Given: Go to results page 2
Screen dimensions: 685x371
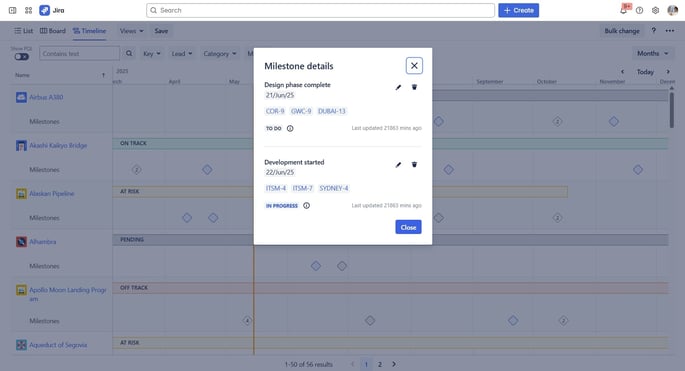Looking at the screenshot, I should click(x=380, y=364).
